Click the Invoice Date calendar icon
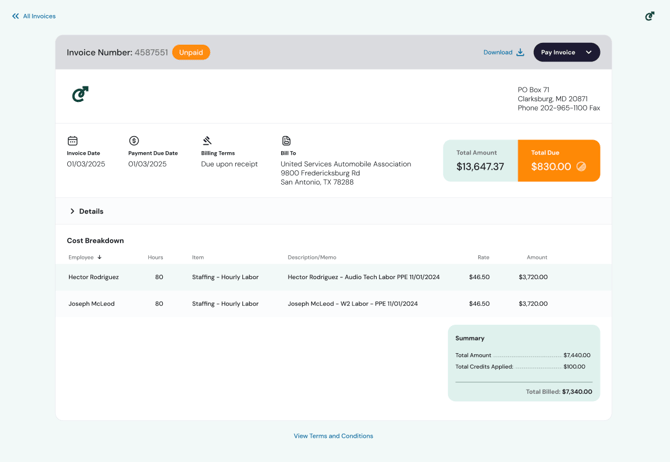This screenshot has width=670, height=462. pos(72,141)
